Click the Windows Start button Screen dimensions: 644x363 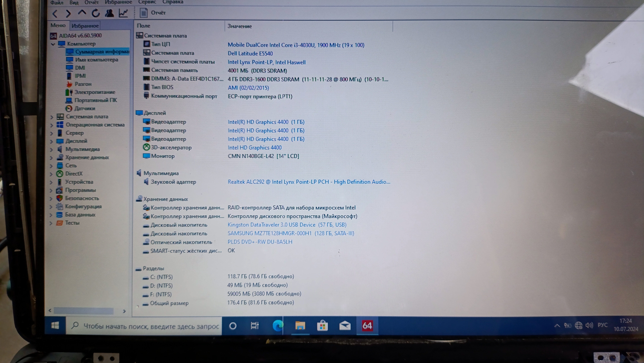[x=55, y=325]
